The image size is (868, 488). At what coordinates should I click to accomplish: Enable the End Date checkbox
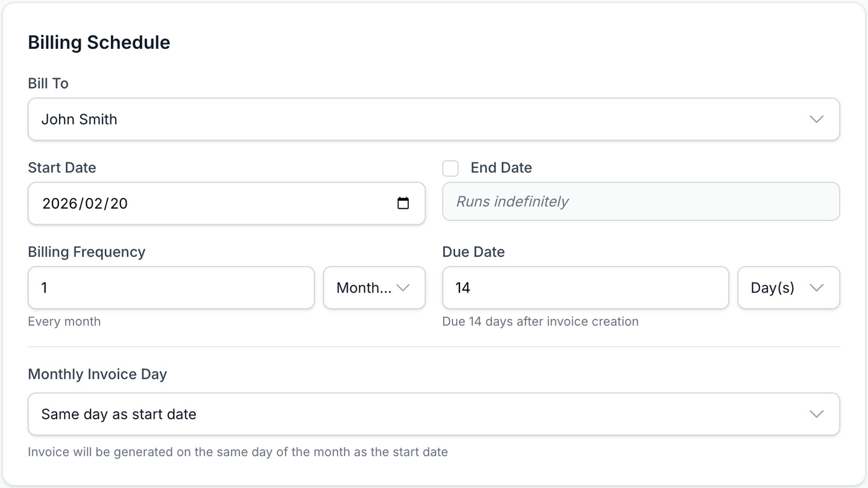(x=450, y=168)
